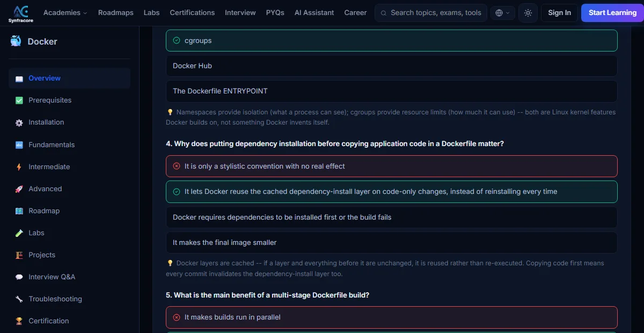Select 'Docker requires dependencies to be installed first' answer

[x=392, y=217]
